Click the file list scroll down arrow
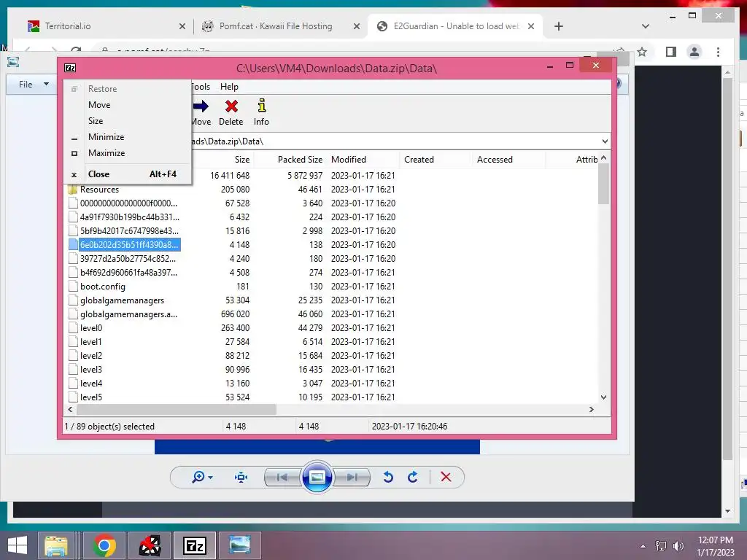The width and height of the screenshot is (747, 560). tap(603, 397)
